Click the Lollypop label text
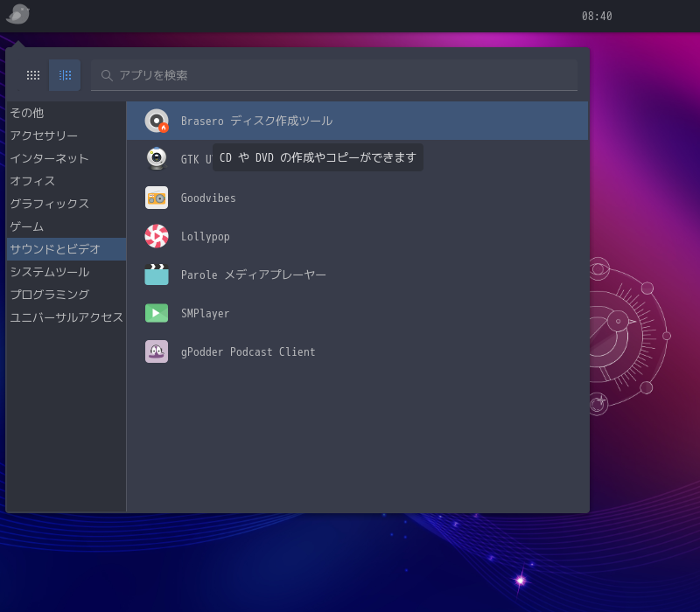 (206, 237)
